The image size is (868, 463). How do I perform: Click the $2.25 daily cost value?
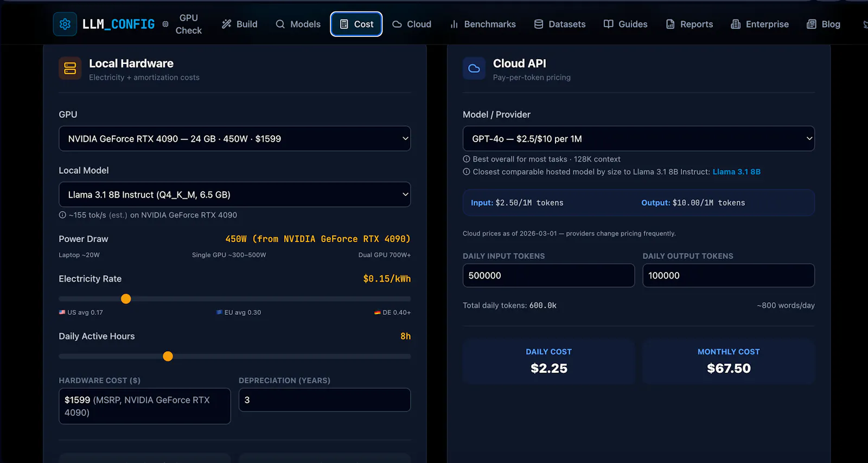click(548, 368)
